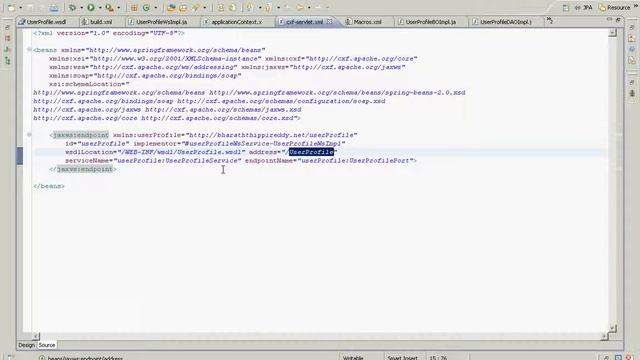Image resolution: width=640 pixels, height=360 pixels.
Task: Click the xml version declaration line
Action: 109,33
